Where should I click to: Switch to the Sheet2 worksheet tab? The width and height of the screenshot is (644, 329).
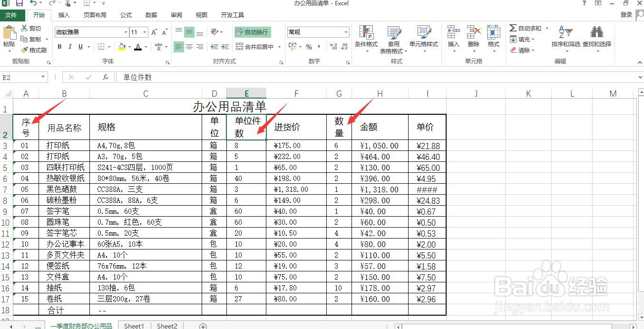[x=166, y=326]
